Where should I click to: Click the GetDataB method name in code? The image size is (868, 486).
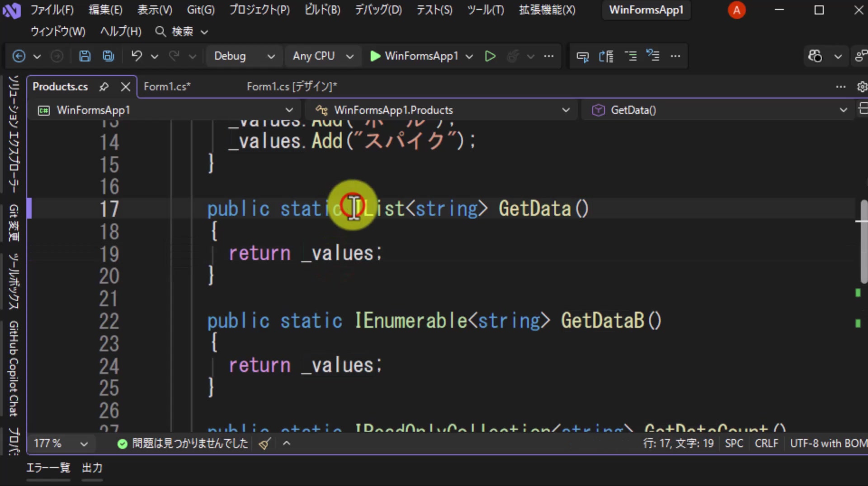point(603,321)
